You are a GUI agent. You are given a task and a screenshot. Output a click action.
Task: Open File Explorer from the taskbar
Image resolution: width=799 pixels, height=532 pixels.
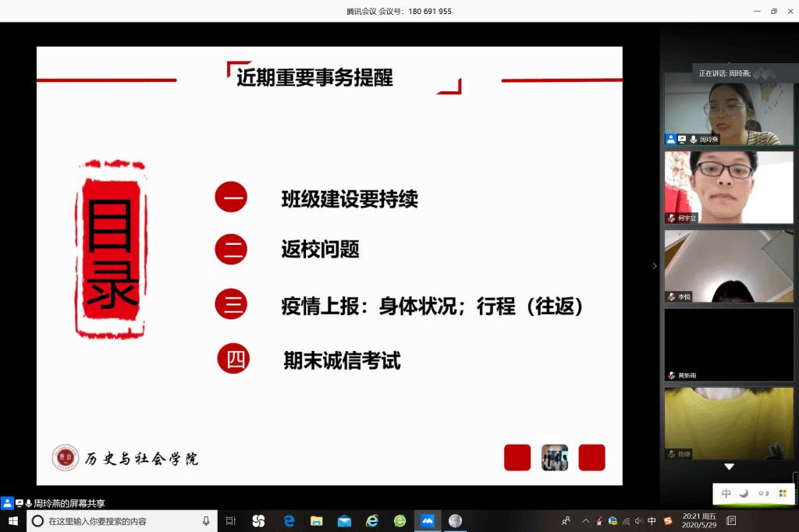(317, 521)
